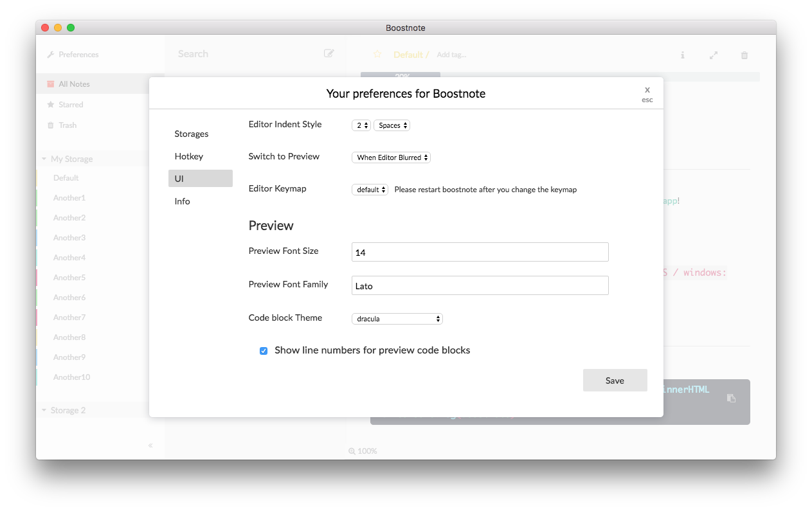Enable line numbers for preview code blocks

[264, 350]
